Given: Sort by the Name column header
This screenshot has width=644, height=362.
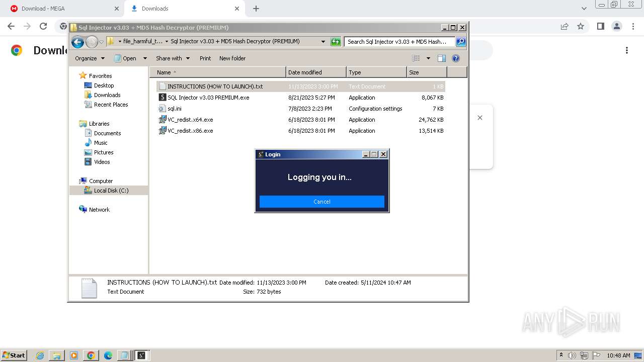Looking at the screenshot, I should pos(218,72).
